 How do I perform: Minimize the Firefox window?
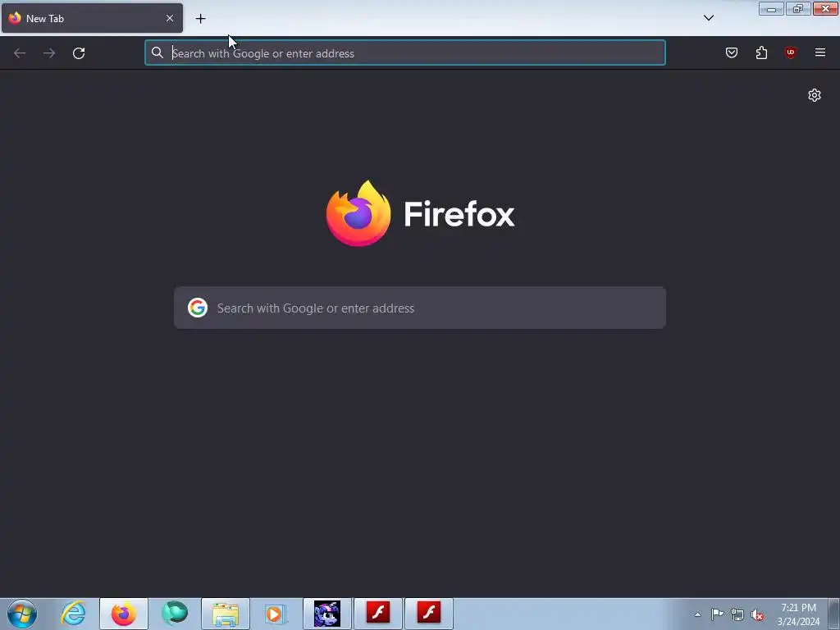771,8
